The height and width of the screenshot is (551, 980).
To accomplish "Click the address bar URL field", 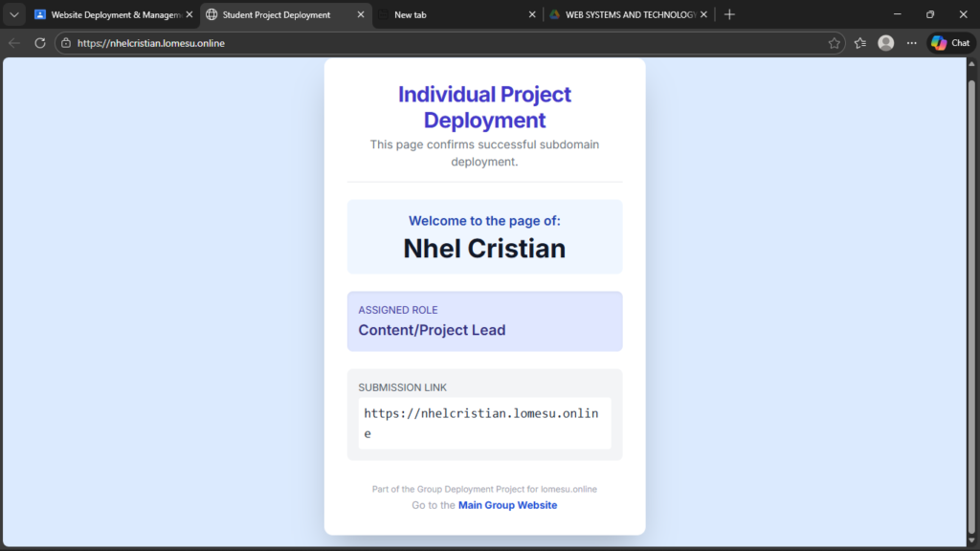I will 431,43.
